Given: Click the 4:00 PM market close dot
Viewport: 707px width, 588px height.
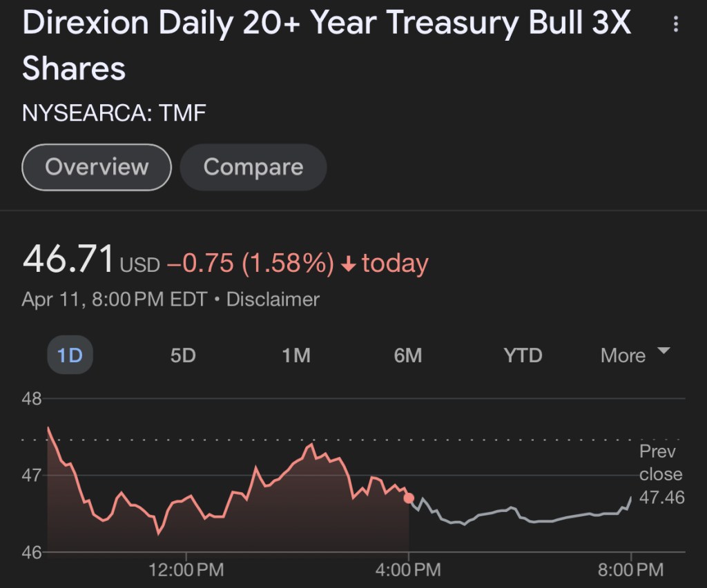Looking at the screenshot, I should tap(409, 498).
